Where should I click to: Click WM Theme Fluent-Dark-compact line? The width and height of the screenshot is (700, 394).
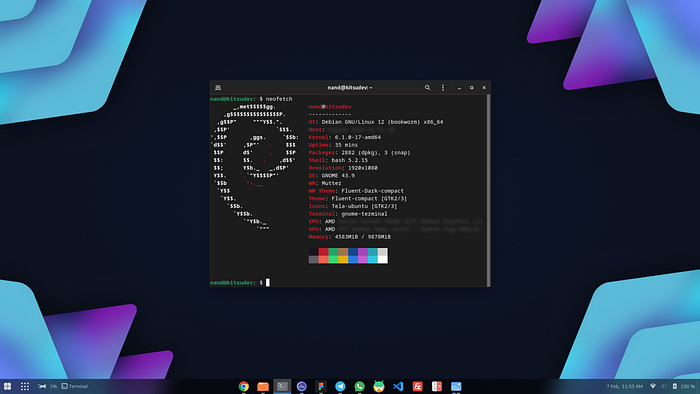tap(356, 191)
